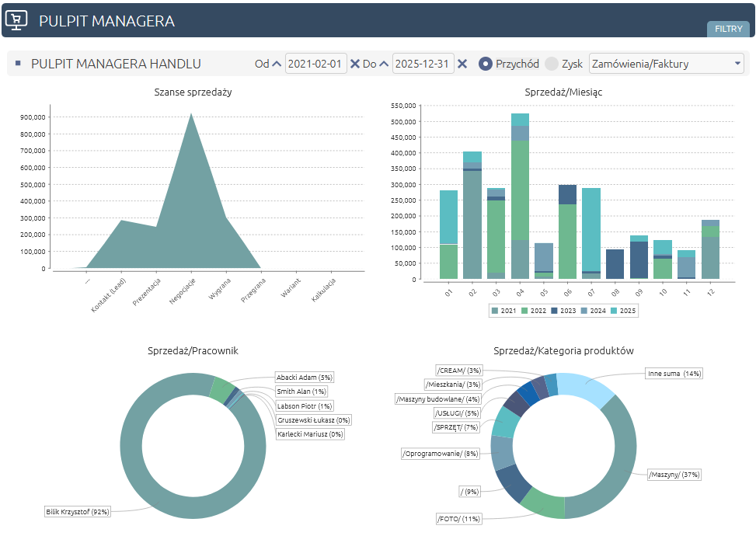
Task: Toggle the 2025 legend entry
Action: tap(623, 311)
